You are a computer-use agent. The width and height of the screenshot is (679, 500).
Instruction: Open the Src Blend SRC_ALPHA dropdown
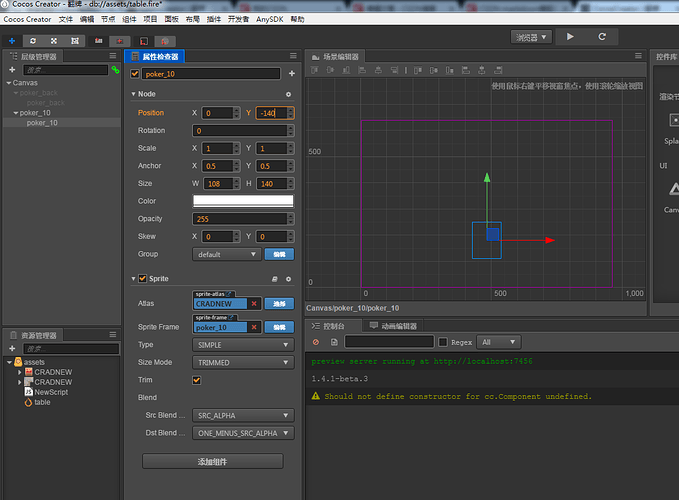pos(243,415)
